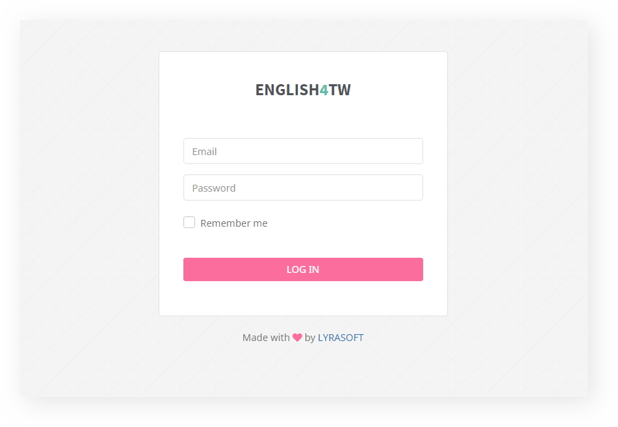618x427 pixels.
Task: Click the Email placeholder text
Action: tap(205, 152)
